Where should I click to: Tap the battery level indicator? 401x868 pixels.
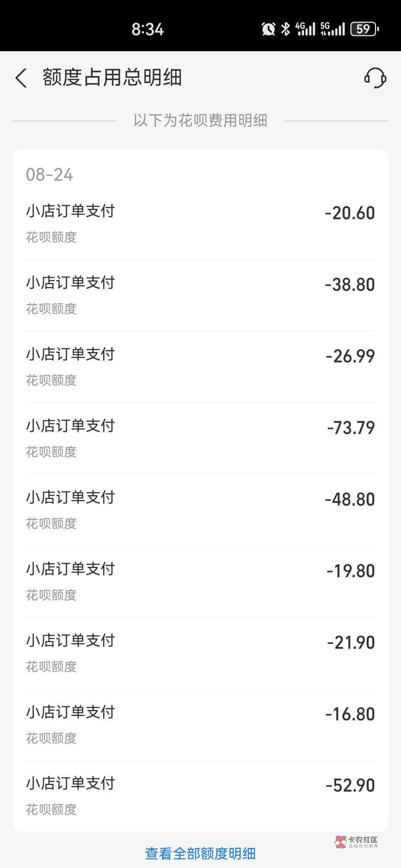(364, 29)
